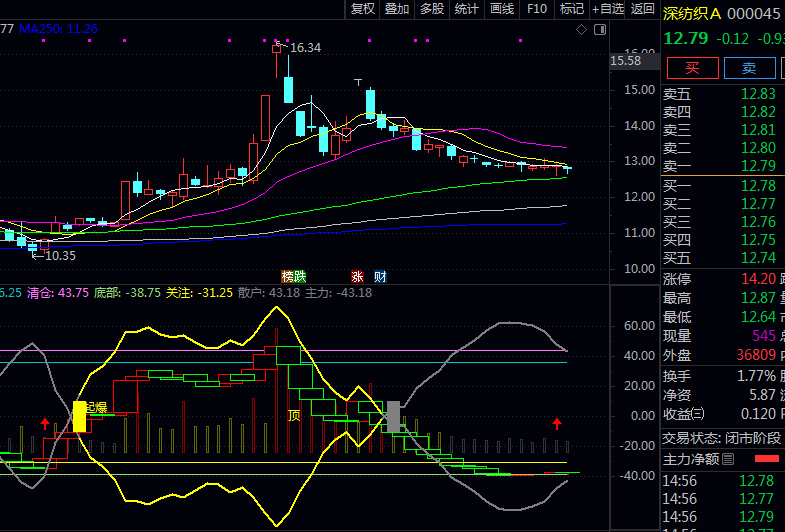Click the 收益 expand icon
Viewport: 785px width, 532px height.
click(x=697, y=414)
